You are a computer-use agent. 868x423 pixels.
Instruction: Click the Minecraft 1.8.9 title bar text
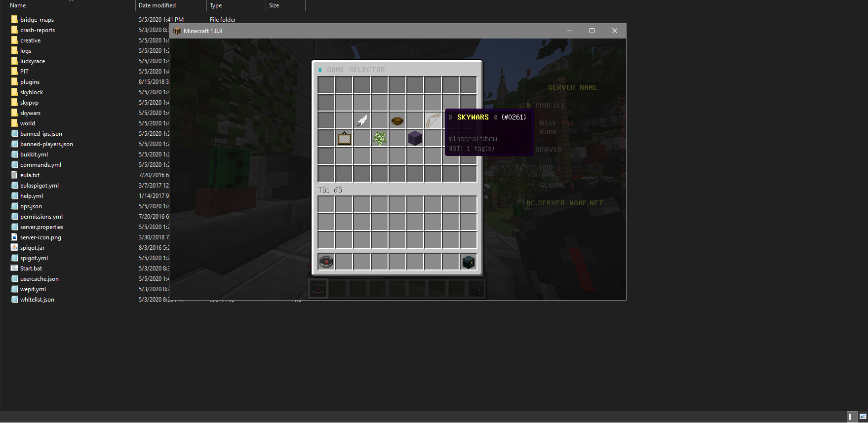pyautogui.click(x=203, y=31)
